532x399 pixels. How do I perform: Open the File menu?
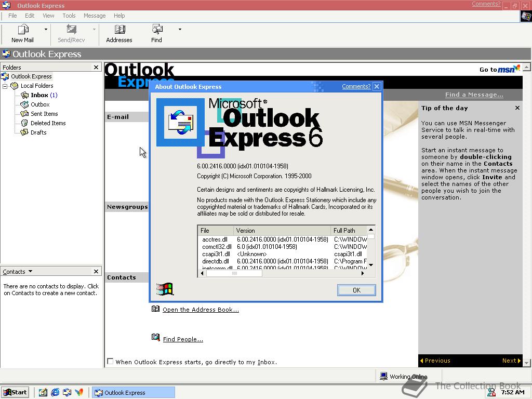click(x=12, y=16)
